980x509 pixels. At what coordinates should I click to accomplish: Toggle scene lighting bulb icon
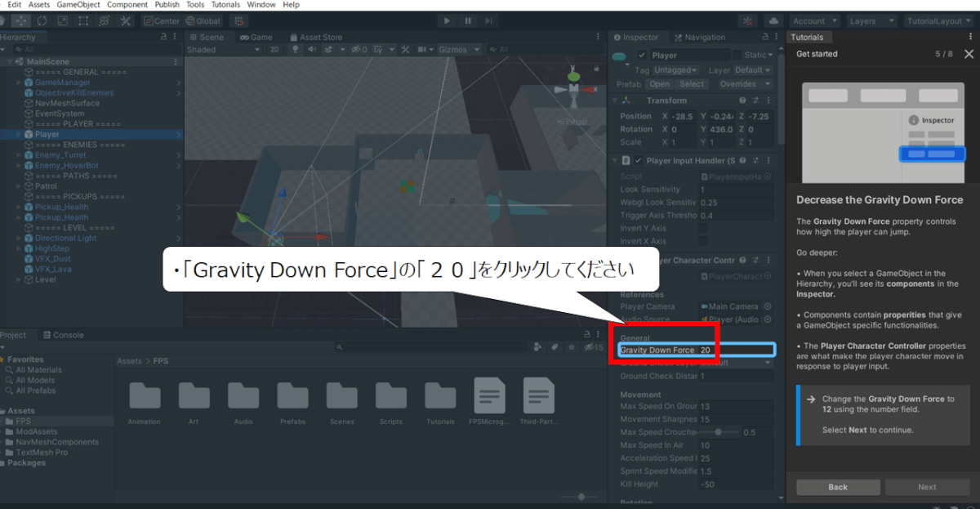coord(296,50)
